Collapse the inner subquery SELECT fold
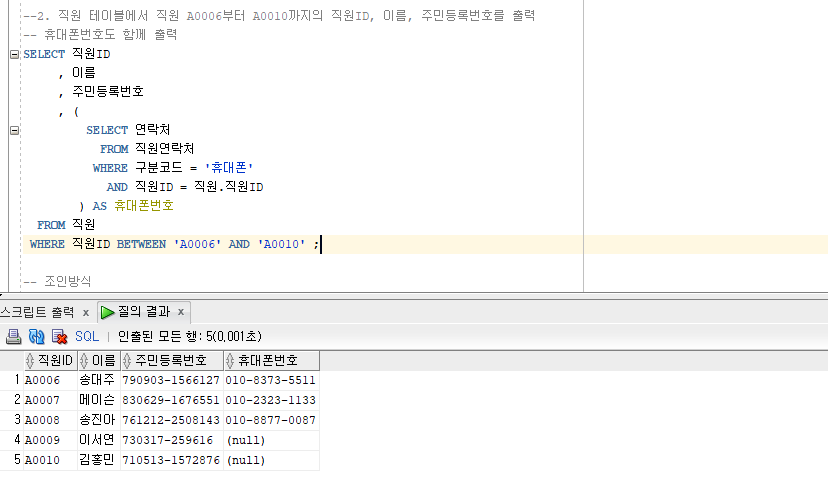This screenshot has width=828, height=484. (15, 130)
